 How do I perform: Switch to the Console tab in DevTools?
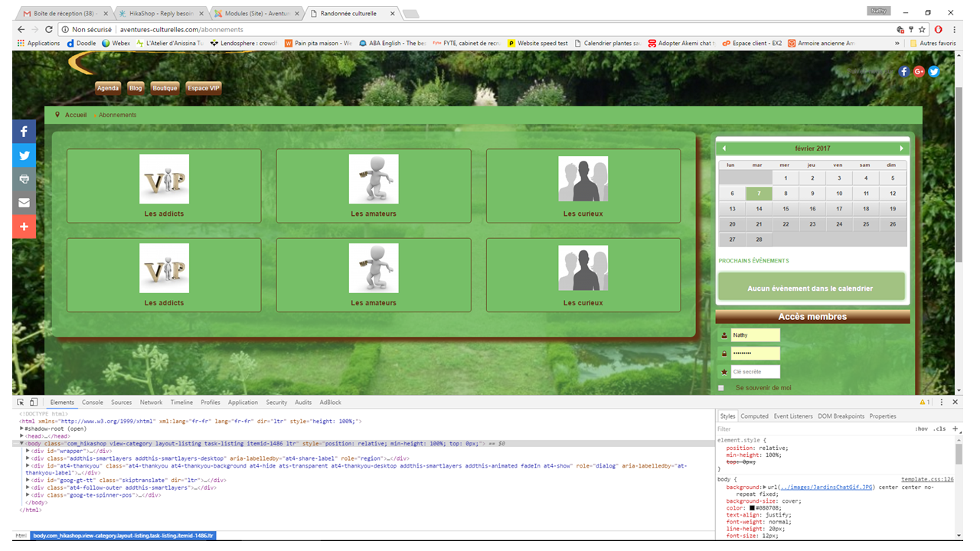click(x=93, y=403)
